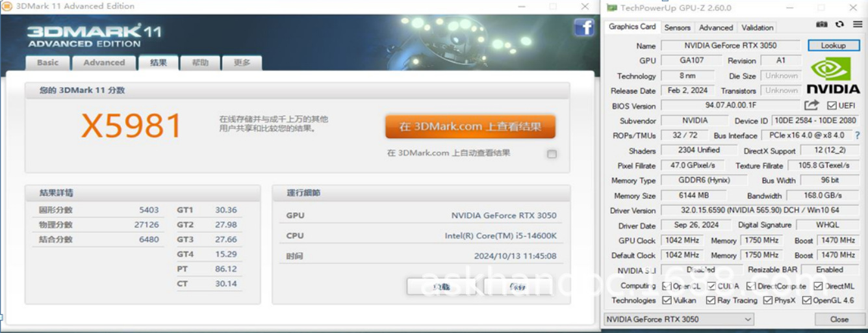
Task: Click the Bandwidth value 168.0 GB/s
Action: click(x=824, y=195)
